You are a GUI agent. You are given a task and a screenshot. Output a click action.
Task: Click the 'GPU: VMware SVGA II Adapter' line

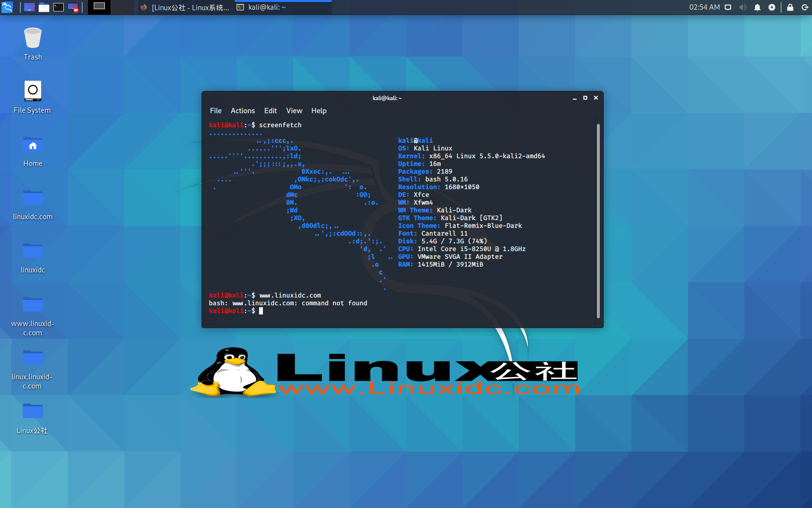click(450, 257)
